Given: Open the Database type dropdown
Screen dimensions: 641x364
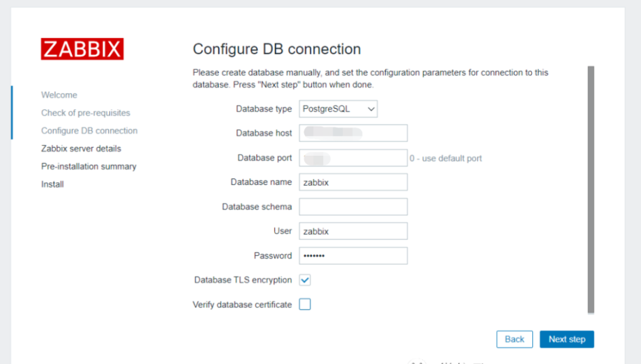Looking at the screenshot, I should (x=338, y=109).
